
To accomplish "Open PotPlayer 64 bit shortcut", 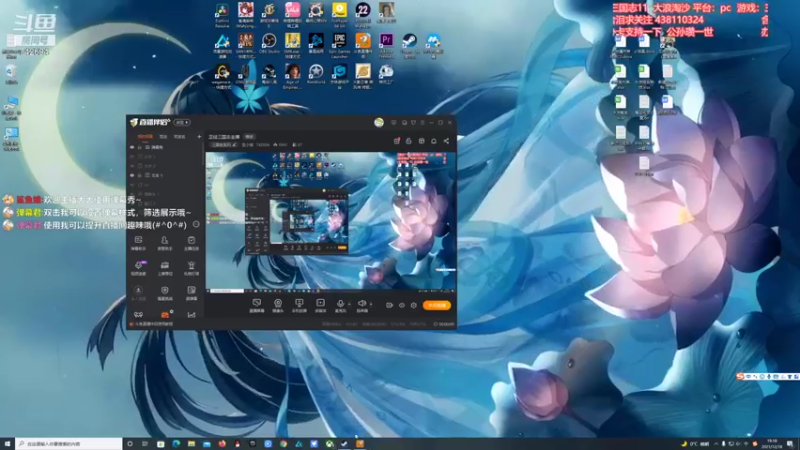I will (339, 14).
